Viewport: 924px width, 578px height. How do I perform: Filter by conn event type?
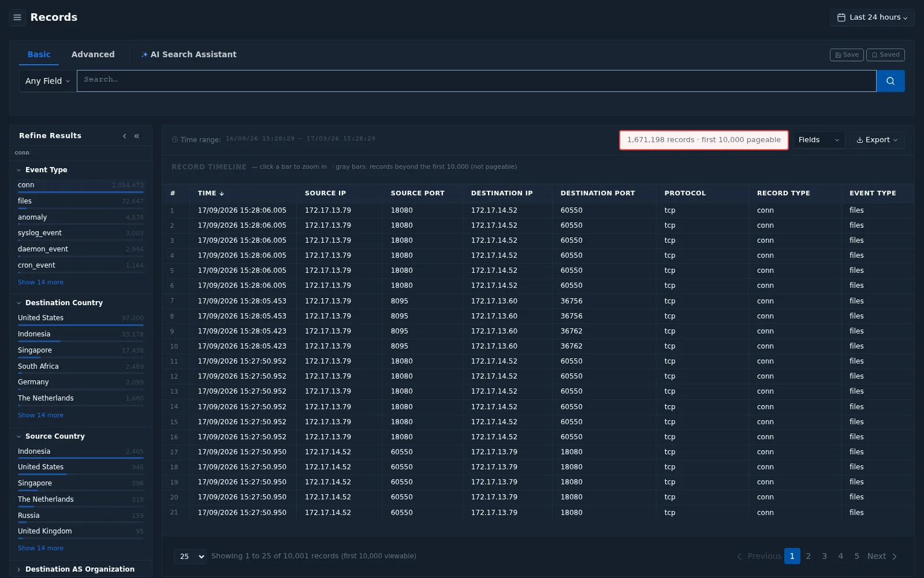[80, 186]
